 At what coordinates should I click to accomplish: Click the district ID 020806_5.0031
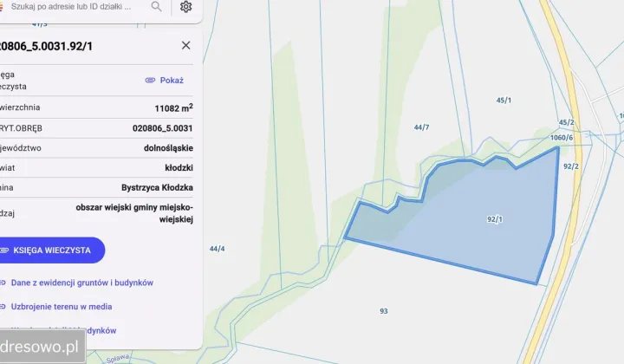pyautogui.click(x=162, y=128)
